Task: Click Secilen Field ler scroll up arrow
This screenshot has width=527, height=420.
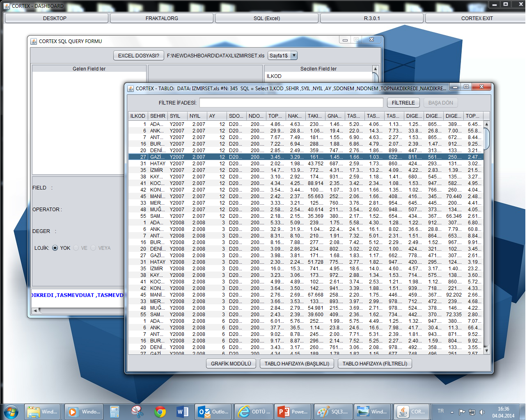Action: [375, 68]
